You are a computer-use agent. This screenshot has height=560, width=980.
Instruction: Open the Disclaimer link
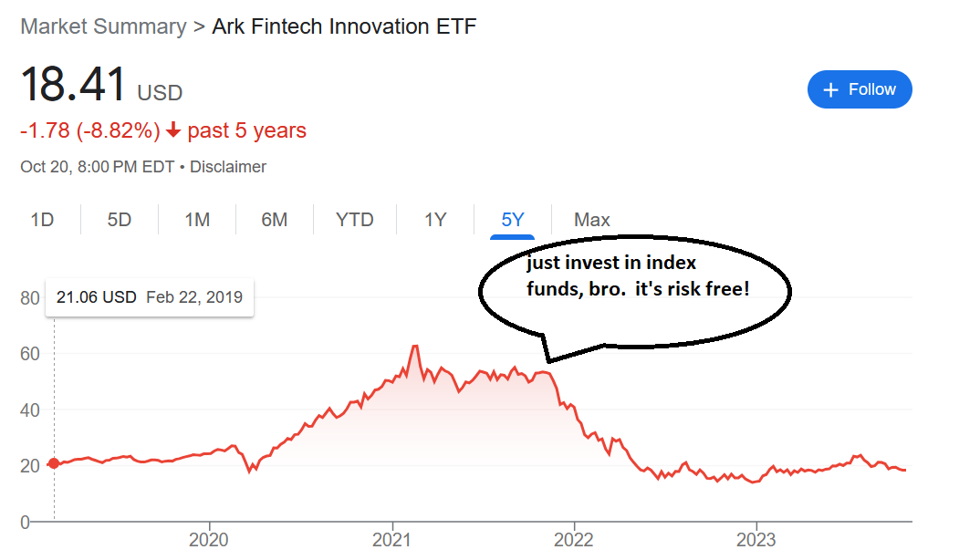point(228,167)
